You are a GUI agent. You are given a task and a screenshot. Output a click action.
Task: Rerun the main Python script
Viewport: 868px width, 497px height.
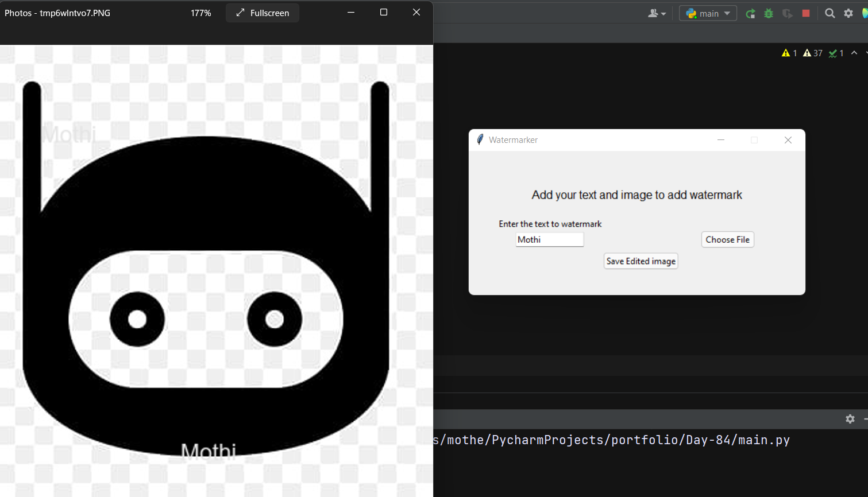750,13
